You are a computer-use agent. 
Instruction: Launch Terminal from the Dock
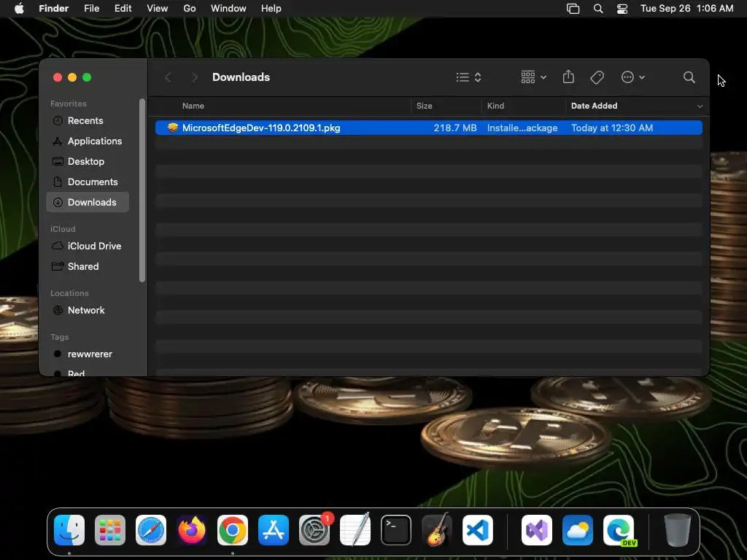(396, 530)
